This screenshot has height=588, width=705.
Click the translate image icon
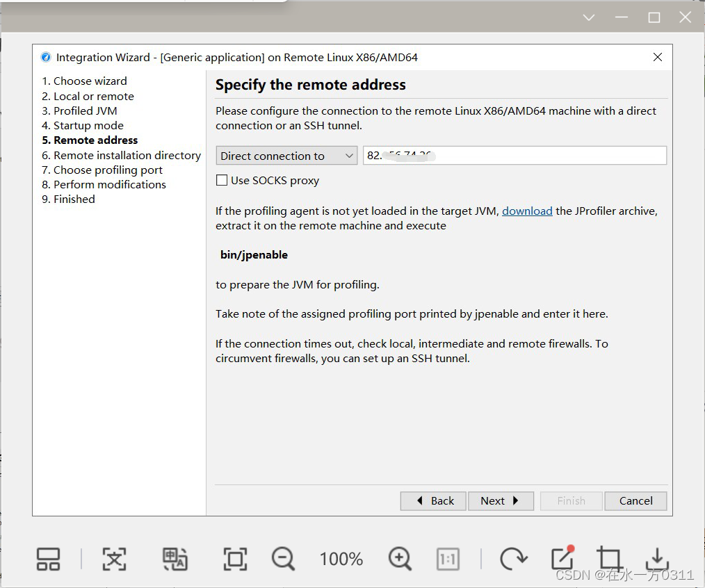point(175,560)
